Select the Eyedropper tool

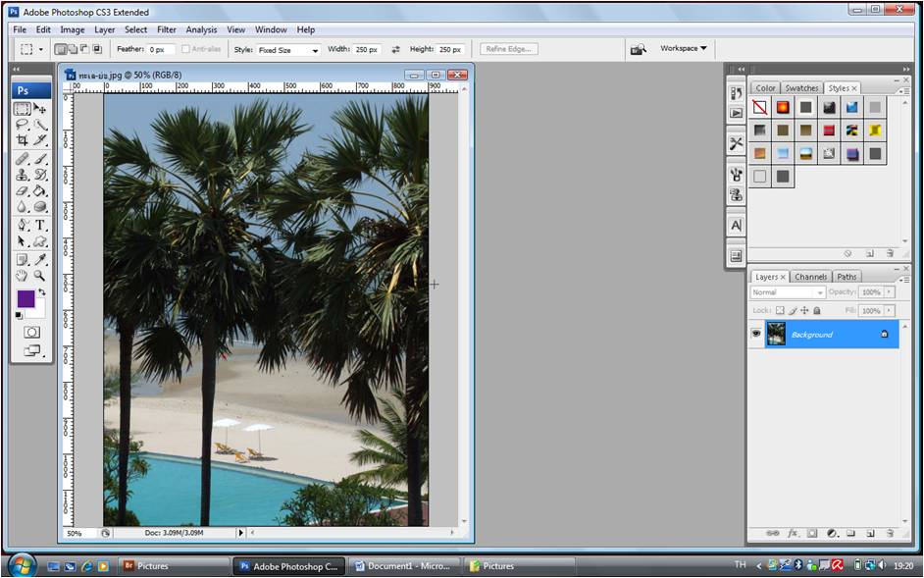pyautogui.click(x=40, y=260)
